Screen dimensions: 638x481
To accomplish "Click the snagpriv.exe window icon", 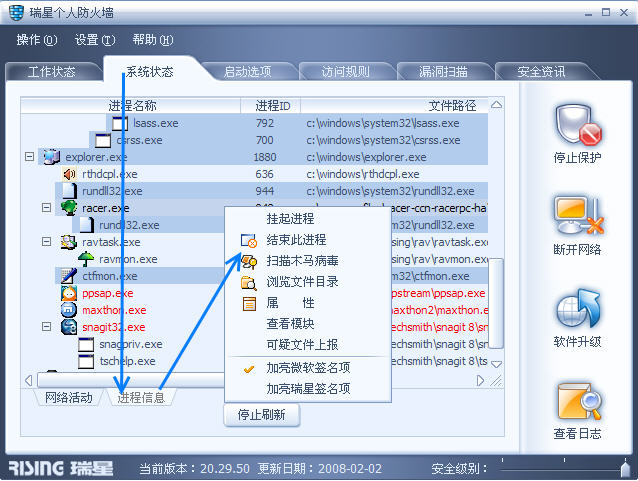I will coord(86,344).
